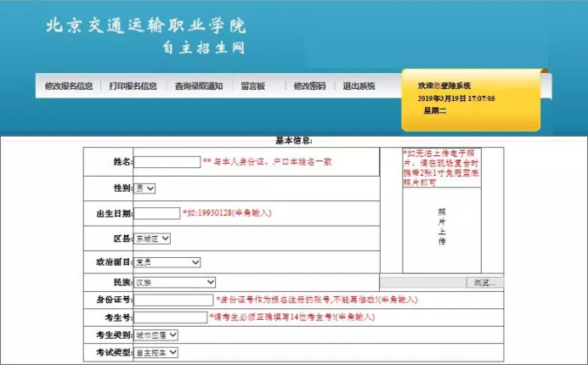
Task: Go to 查询录取通知 page
Action: coord(199,86)
